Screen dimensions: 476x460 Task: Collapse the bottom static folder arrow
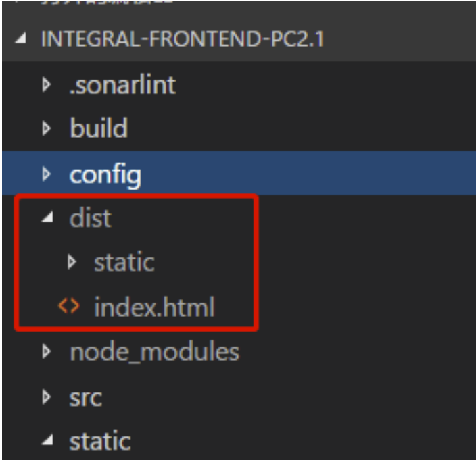[46, 442]
